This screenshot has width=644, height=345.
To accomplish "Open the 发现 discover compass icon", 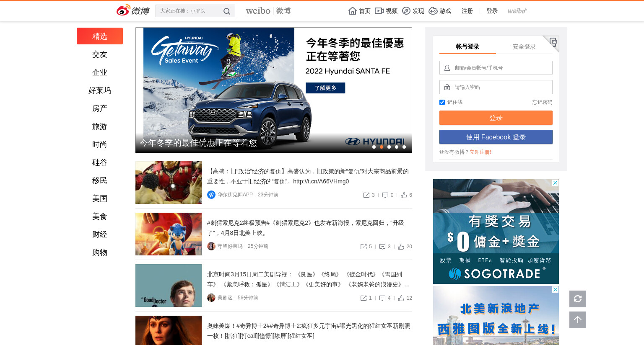I will [x=406, y=11].
